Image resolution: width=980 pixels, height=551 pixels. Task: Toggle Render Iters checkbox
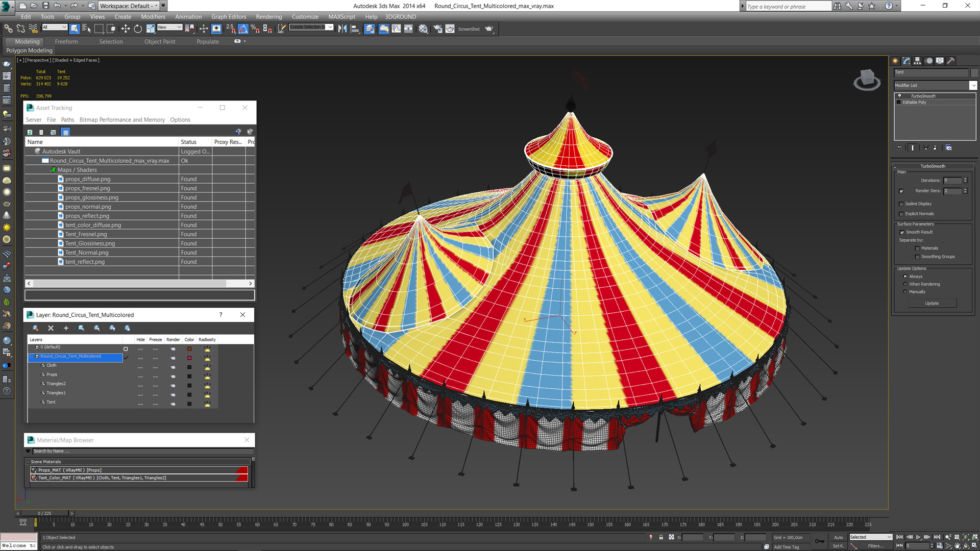pyautogui.click(x=901, y=191)
